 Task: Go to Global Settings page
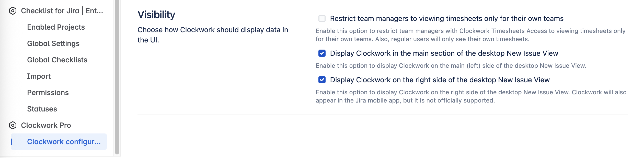pyautogui.click(x=53, y=43)
